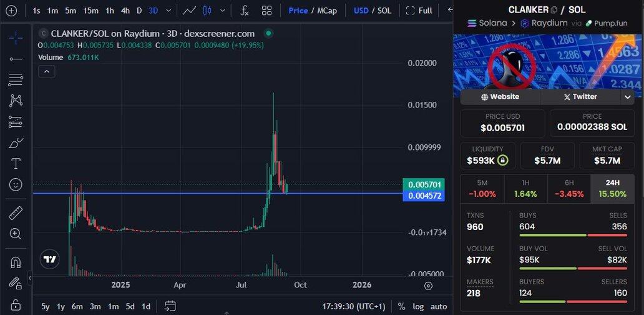Screen dimensions: 644x315
Task: Set the date range to 6m
Action: 77,306
